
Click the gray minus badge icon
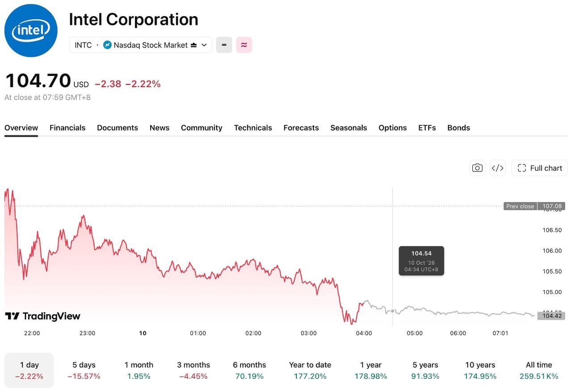coord(224,45)
